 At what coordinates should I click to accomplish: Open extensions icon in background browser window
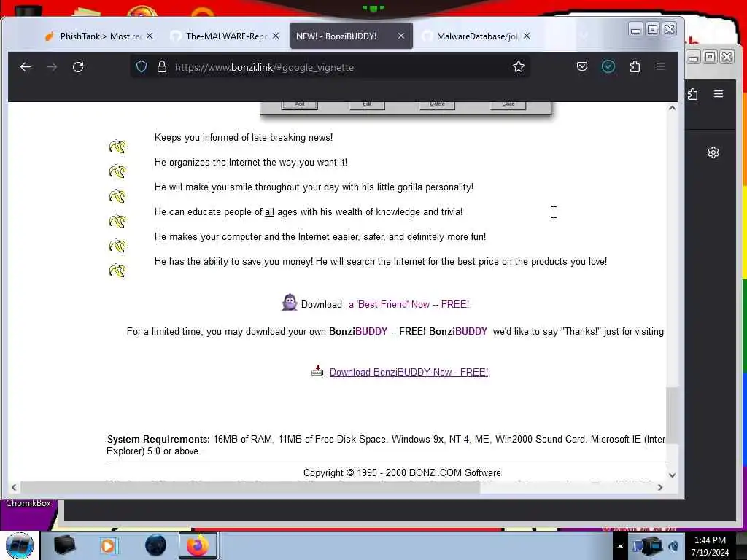693,94
